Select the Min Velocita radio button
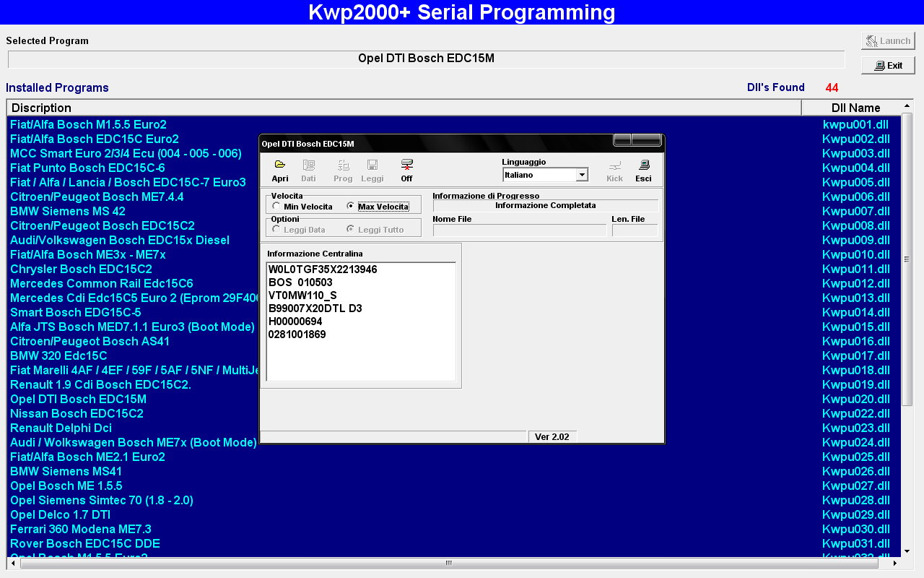 [x=276, y=207]
